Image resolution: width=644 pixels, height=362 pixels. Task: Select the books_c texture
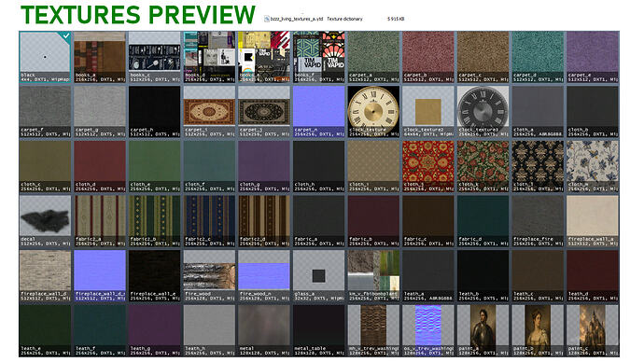tap(154, 57)
